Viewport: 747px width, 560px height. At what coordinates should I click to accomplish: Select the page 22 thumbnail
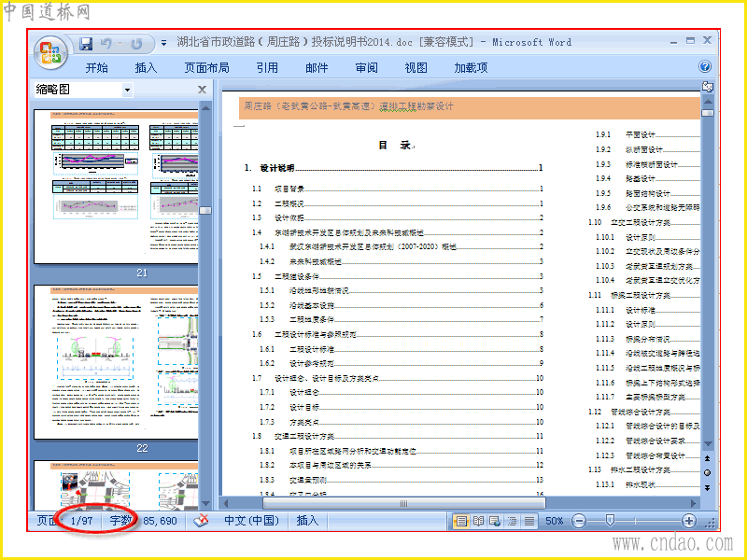[116, 362]
